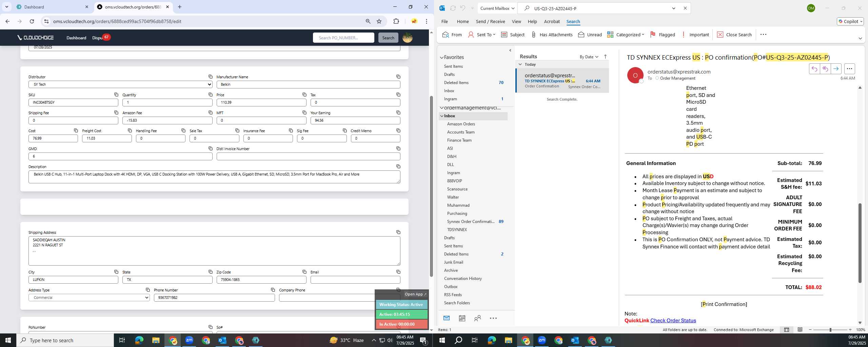This screenshot has width=868, height=347.
Task: Open the Check Order Status link
Action: pyautogui.click(x=673, y=320)
